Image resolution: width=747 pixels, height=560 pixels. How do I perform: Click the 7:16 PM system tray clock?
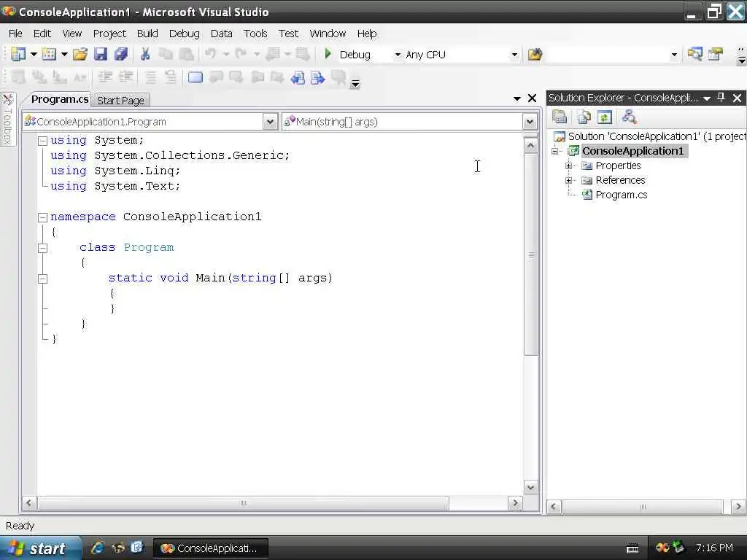pyautogui.click(x=713, y=548)
